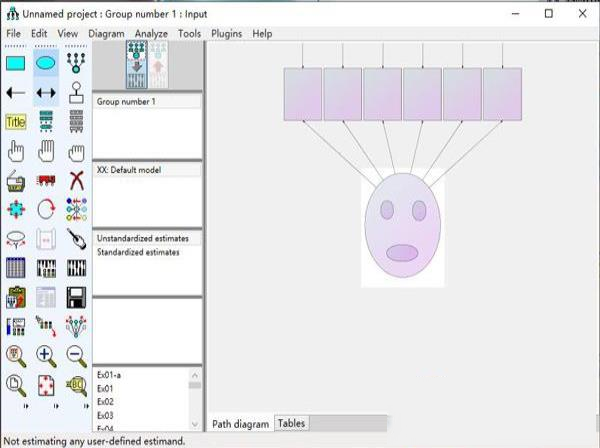Activate the loupe examine diagram tool
This screenshot has width=600, height=448.
tap(77, 386)
